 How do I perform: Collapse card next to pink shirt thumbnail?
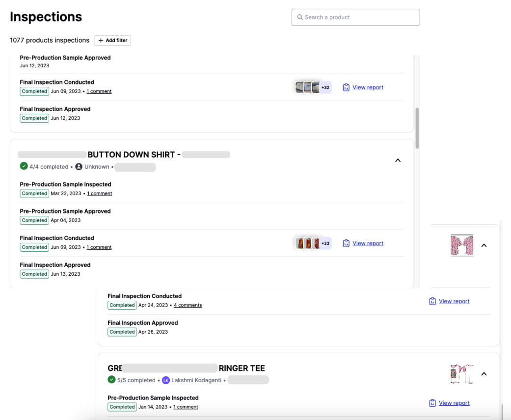[x=484, y=245]
